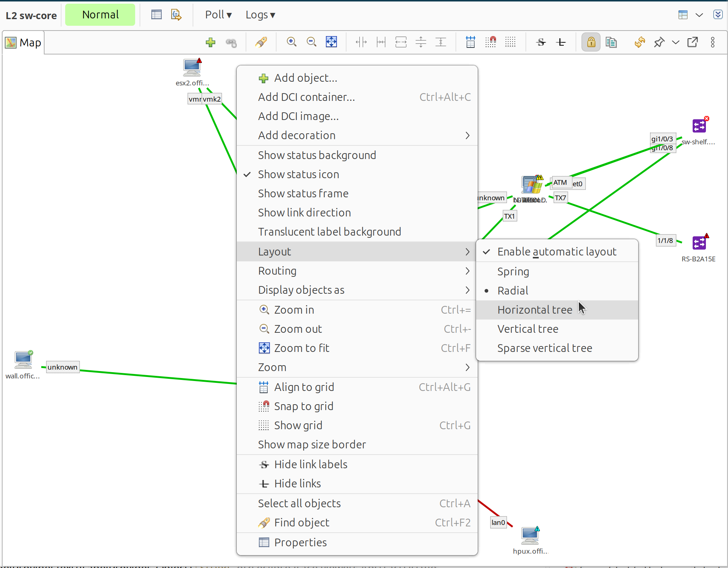Open Properties from the context menu
This screenshot has height=568, width=728.
point(300,543)
